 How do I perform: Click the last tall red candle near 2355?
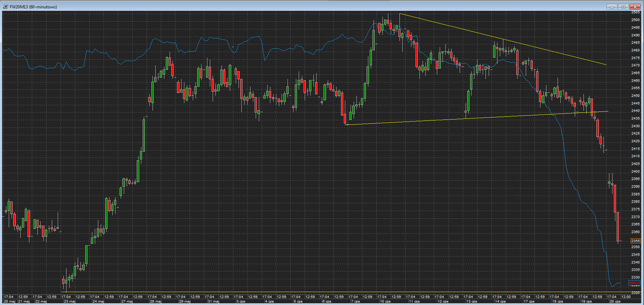pos(618,226)
